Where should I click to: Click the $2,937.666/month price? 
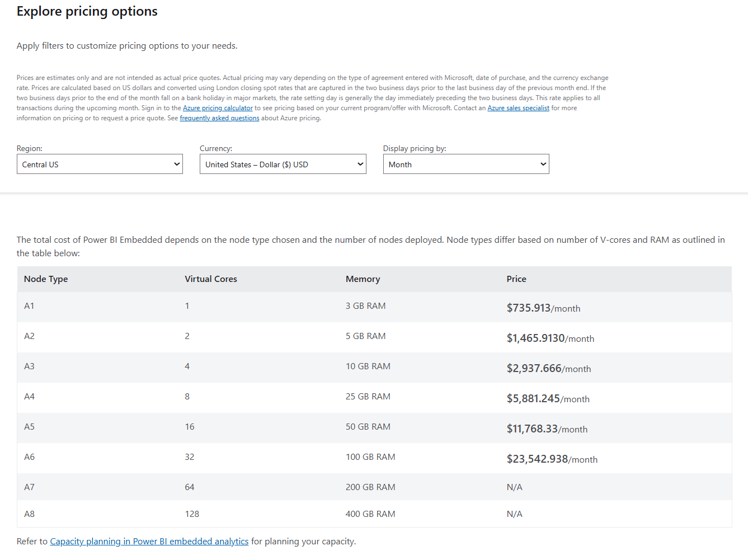click(x=549, y=368)
